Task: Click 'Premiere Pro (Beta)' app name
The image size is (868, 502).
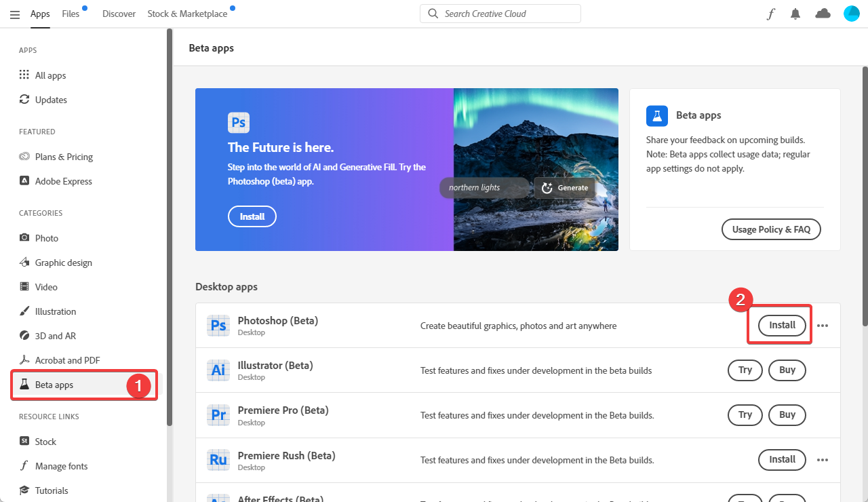Action: pos(283,410)
